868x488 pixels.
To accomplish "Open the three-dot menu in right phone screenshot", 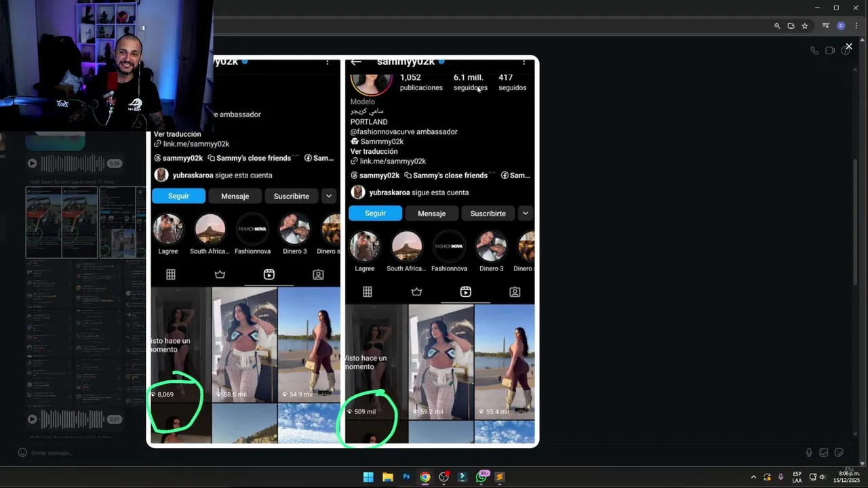I will [x=524, y=62].
